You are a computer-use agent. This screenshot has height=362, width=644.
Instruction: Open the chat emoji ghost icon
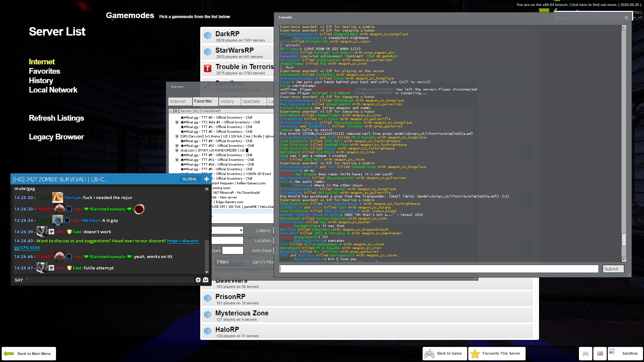(206, 280)
